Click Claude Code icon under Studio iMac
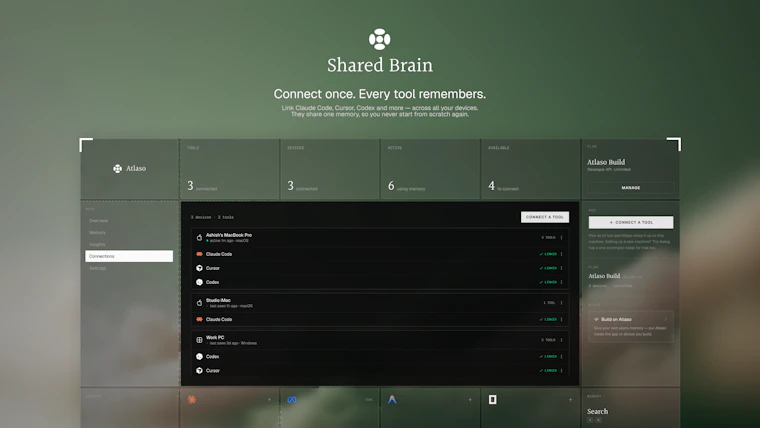 tap(199, 319)
